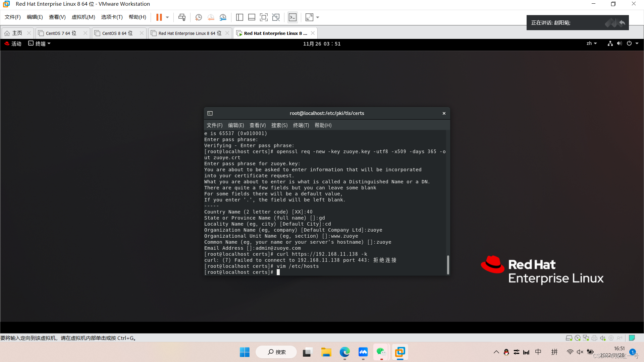This screenshot has height=362, width=644.
Task: Revert the VM to its snapshot
Action: 211,17
